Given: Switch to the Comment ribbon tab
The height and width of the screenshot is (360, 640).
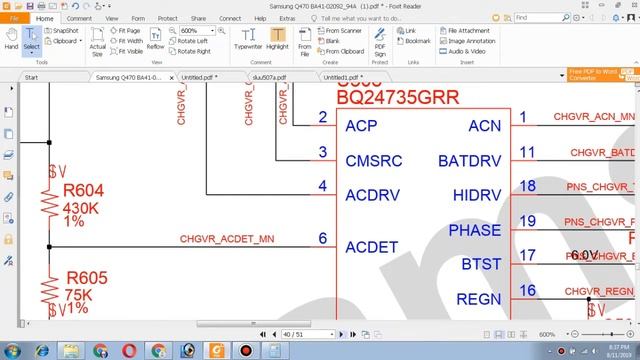Looking at the screenshot, I should (x=79, y=18).
